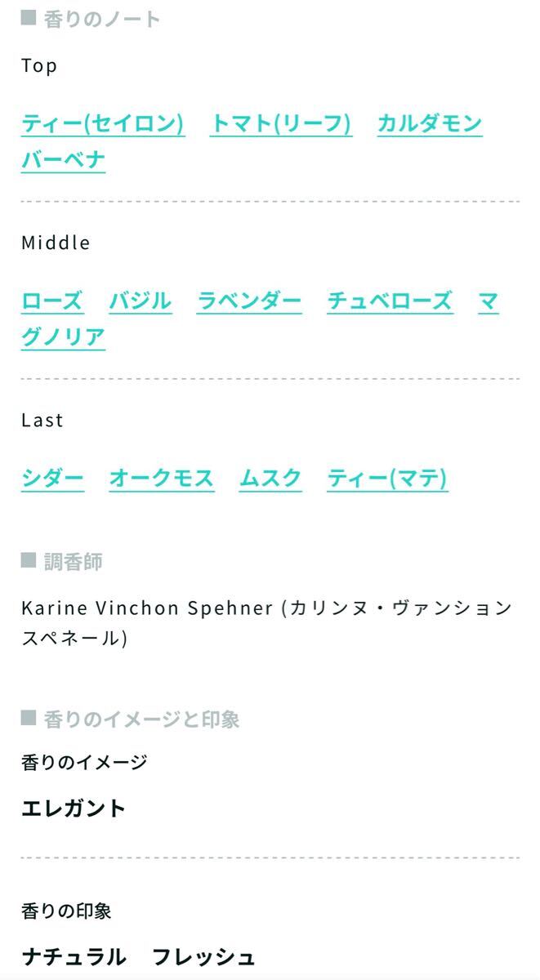Open the チュベローズ note link
Image resolution: width=540 pixels, height=980 pixels.
tap(390, 301)
